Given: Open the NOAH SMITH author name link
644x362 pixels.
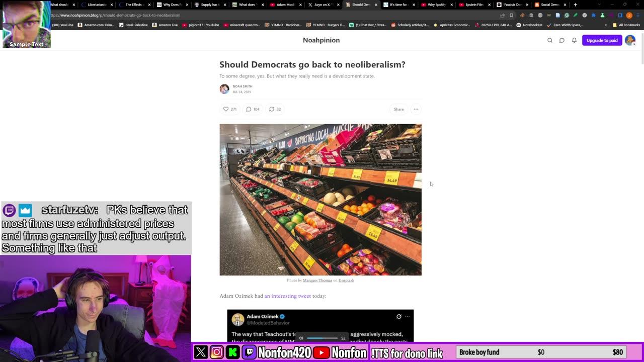Looking at the screenshot, I should coord(243,86).
